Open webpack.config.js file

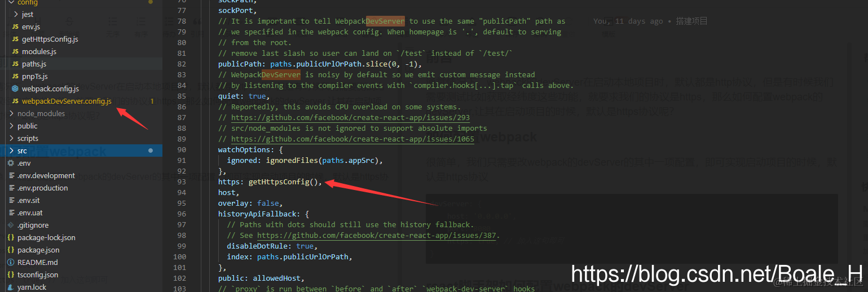pyautogui.click(x=50, y=89)
